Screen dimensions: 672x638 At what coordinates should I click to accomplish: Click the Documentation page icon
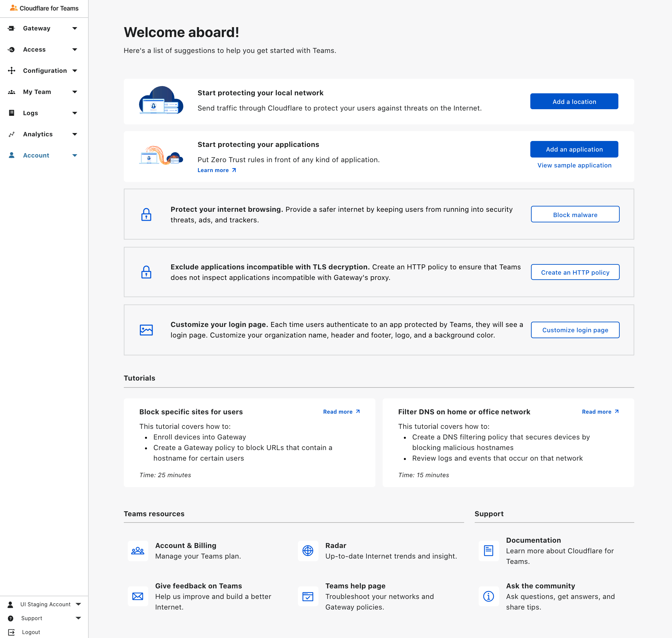(x=489, y=551)
